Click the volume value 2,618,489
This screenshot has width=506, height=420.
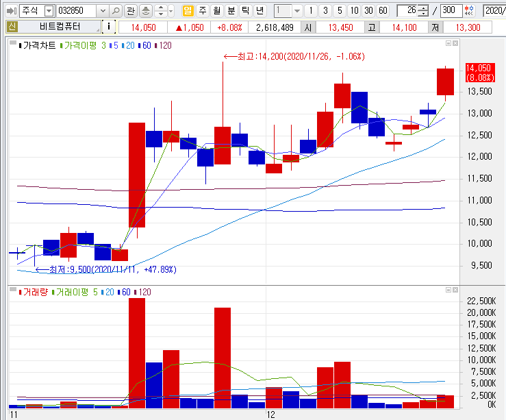[275, 27]
